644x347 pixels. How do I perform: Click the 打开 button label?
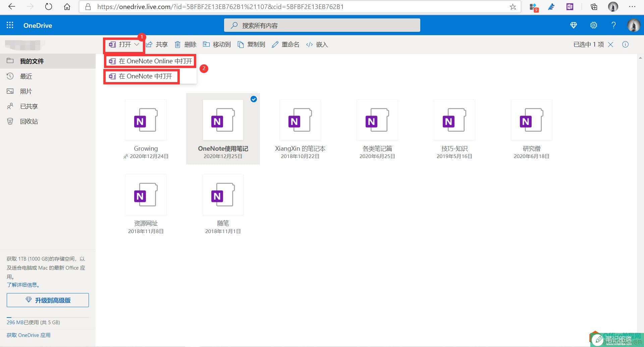[x=125, y=45]
